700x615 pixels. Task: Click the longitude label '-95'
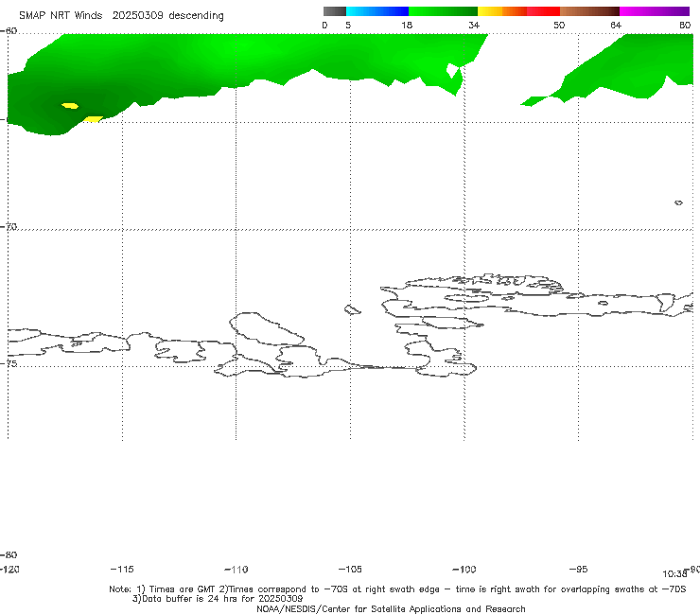click(x=578, y=569)
